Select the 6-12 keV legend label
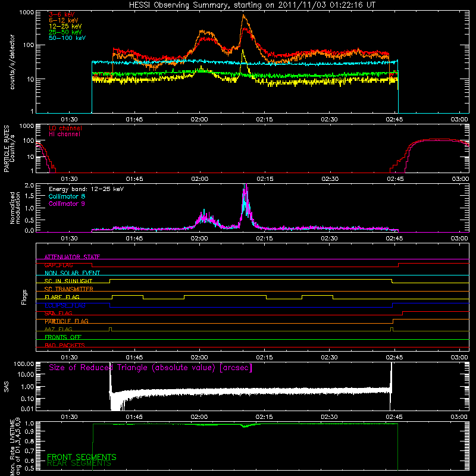Screen dimensions: 476x476 [x=64, y=20]
